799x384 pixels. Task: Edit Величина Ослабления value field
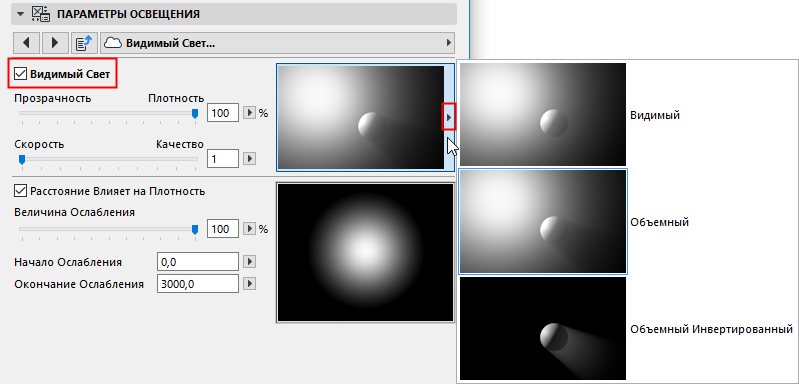pos(223,229)
